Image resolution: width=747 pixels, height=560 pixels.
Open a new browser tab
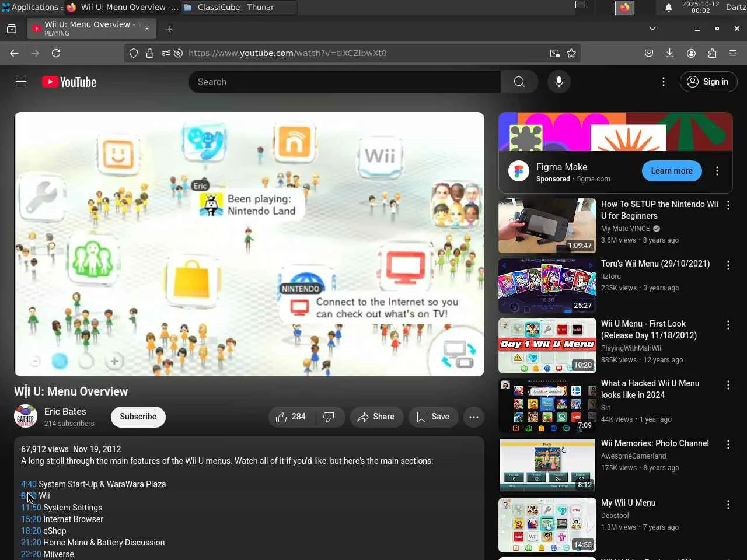click(169, 29)
